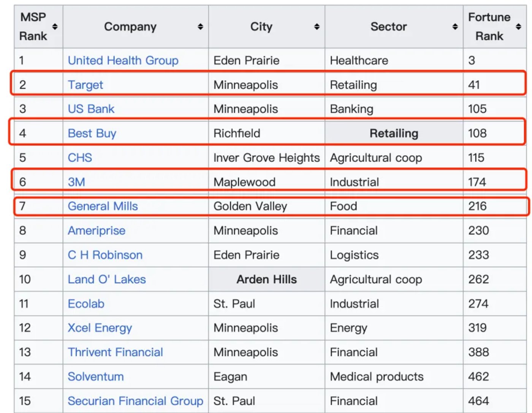Open the United Health Group link
The image size is (532, 413).
click(x=123, y=60)
